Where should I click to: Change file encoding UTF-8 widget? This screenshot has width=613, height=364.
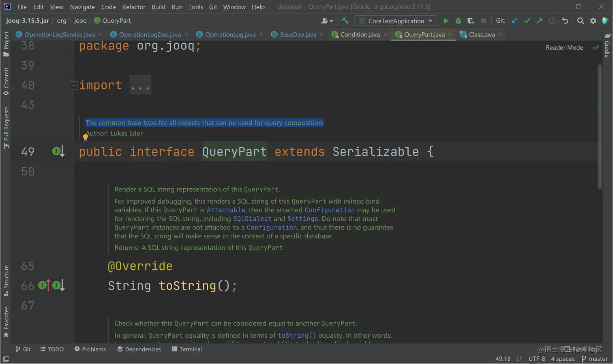tap(537, 359)
